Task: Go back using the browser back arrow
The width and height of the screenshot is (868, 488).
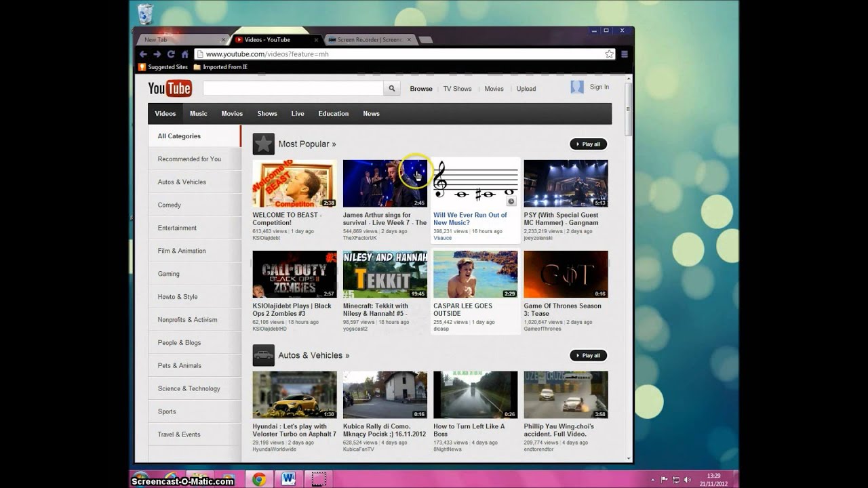Action: point(143,54)
